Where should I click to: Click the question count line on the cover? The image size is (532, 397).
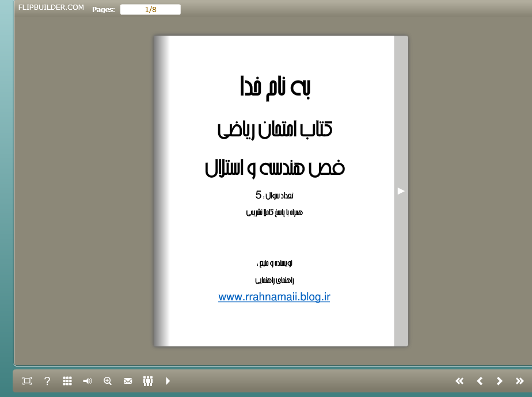pos(275,195)
